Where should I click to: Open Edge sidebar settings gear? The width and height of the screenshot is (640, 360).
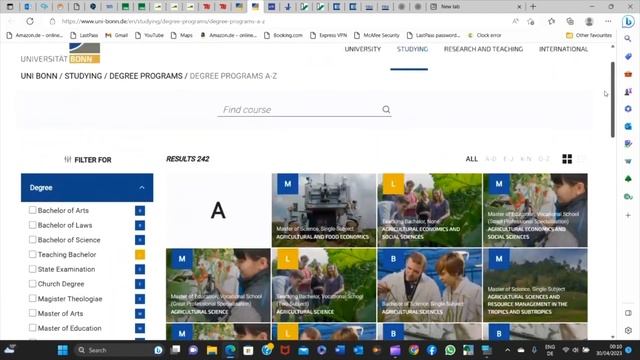(628, 330)
